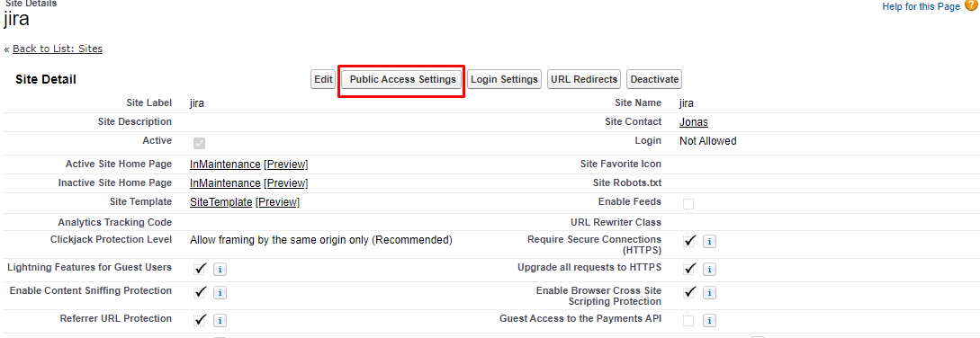The height and width of the screenshot is (338, 980).
Task: Deactivate the jira site
Action: [x=654, y=79]
